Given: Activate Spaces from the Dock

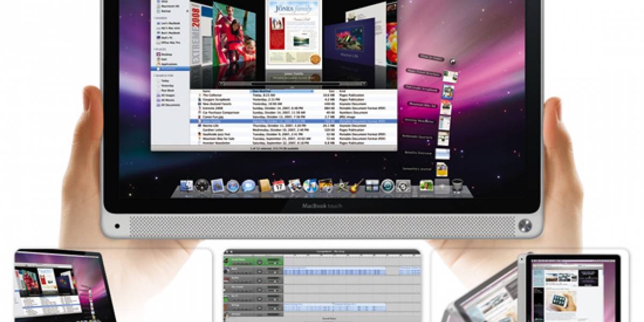Looking at the screenshot, I should [x=372, y=186].
